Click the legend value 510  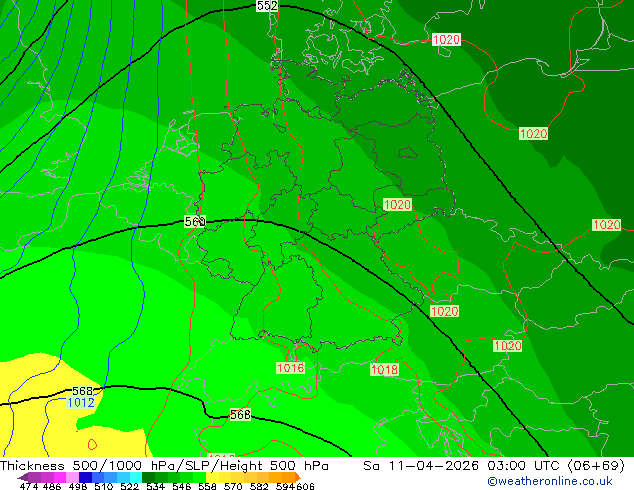(x=104, y=486)
